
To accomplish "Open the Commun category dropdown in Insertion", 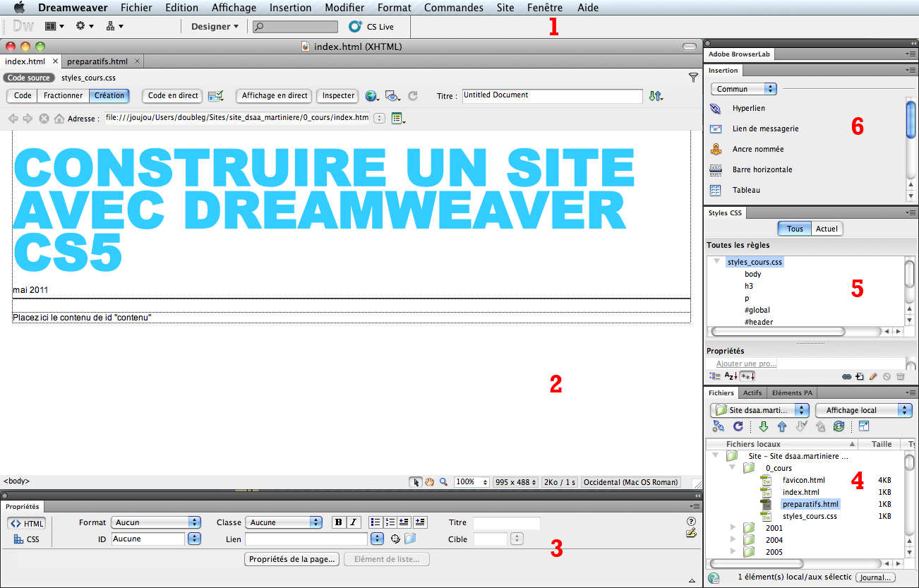I will [x=744, y=89].
